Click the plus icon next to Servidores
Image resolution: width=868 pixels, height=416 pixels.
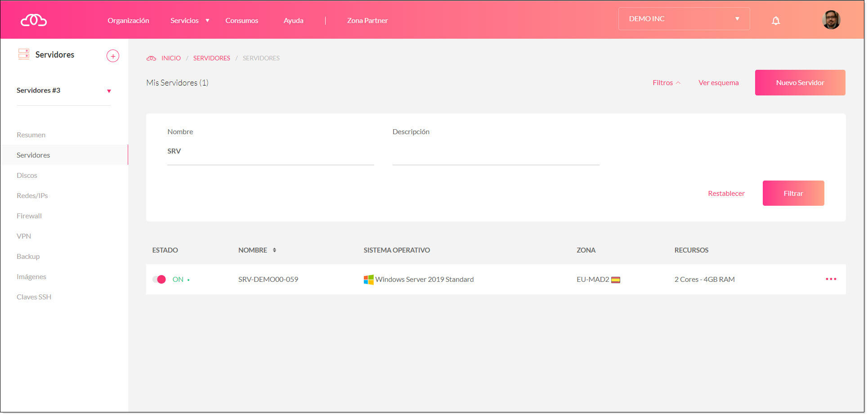click(x=113, y=56)
